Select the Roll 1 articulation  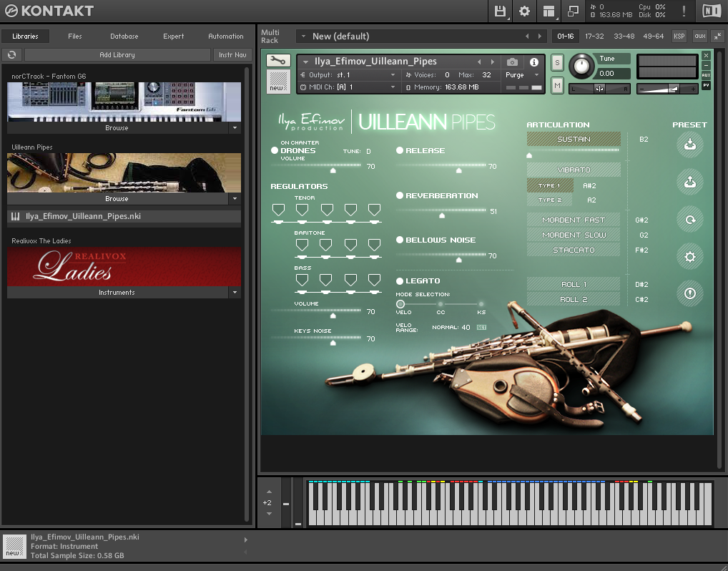(x=574, y=284)
